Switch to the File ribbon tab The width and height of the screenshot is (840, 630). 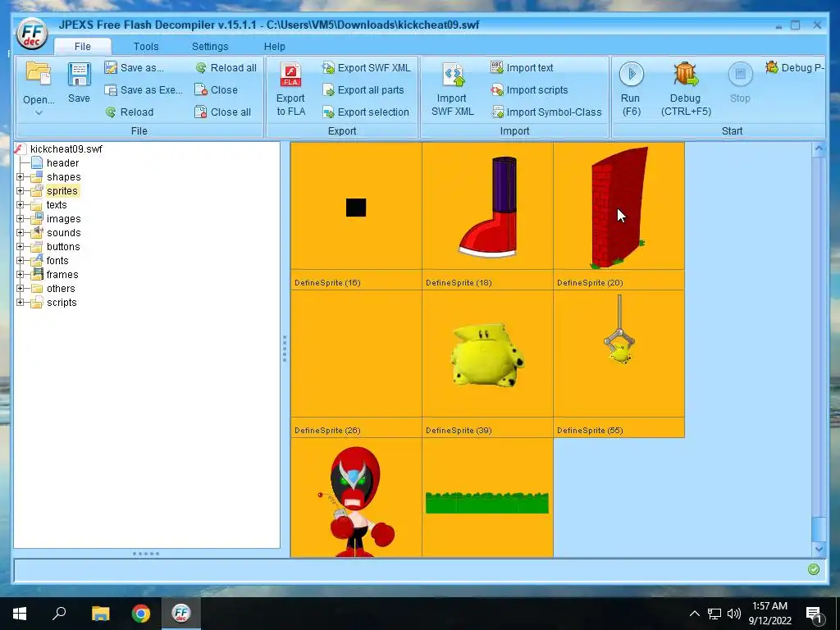point(83,46)
